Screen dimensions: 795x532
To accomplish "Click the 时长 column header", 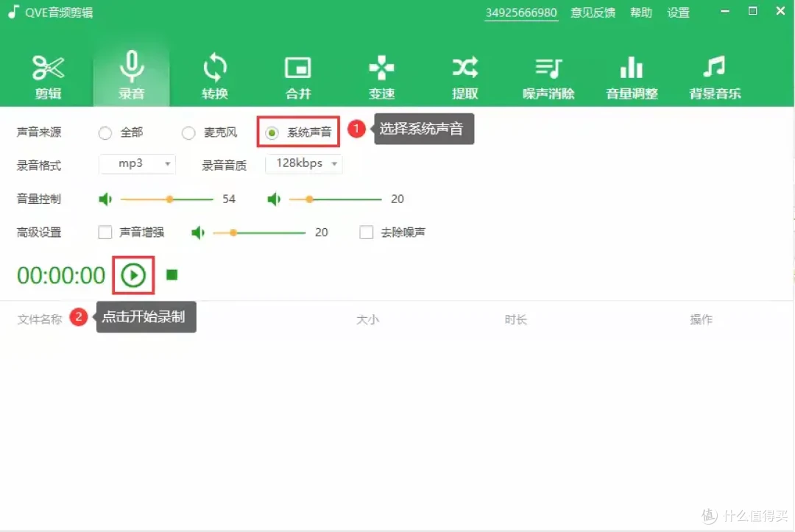I will (515, 319).
